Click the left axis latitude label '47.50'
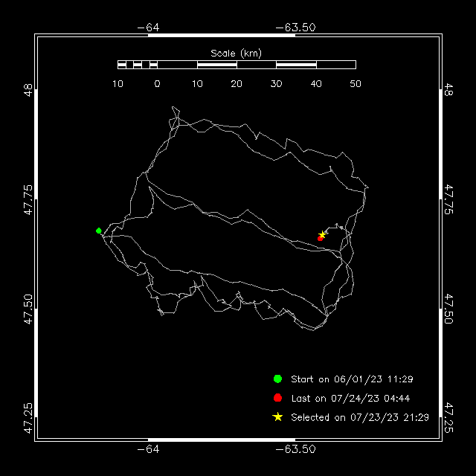The width and height of the screenshot is (476, 476). [28, 309]
